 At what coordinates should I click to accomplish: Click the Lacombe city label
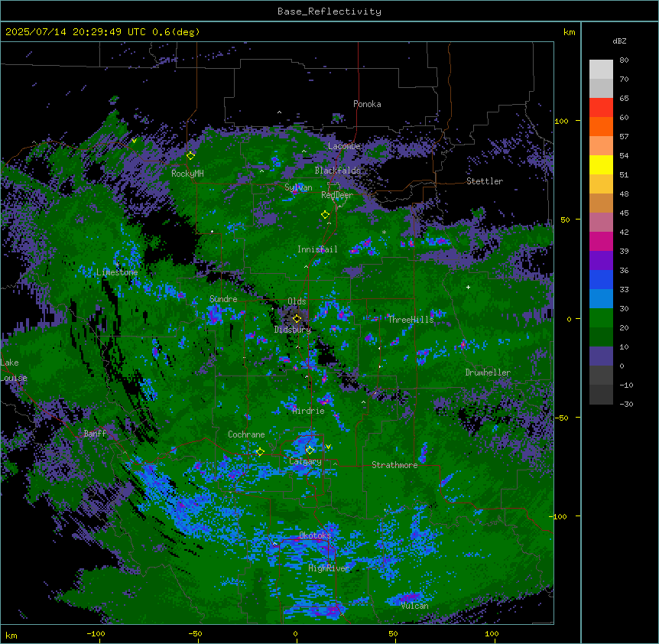point(344,146)
